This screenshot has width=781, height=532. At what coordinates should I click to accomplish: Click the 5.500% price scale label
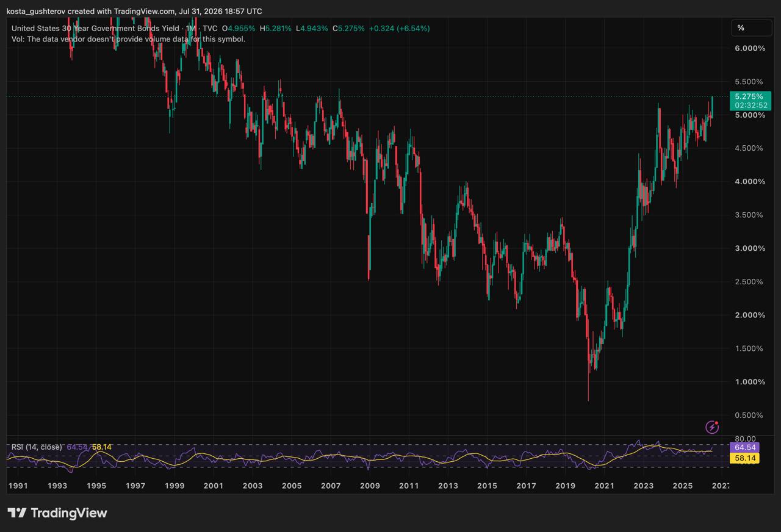[x=749, y=82]
